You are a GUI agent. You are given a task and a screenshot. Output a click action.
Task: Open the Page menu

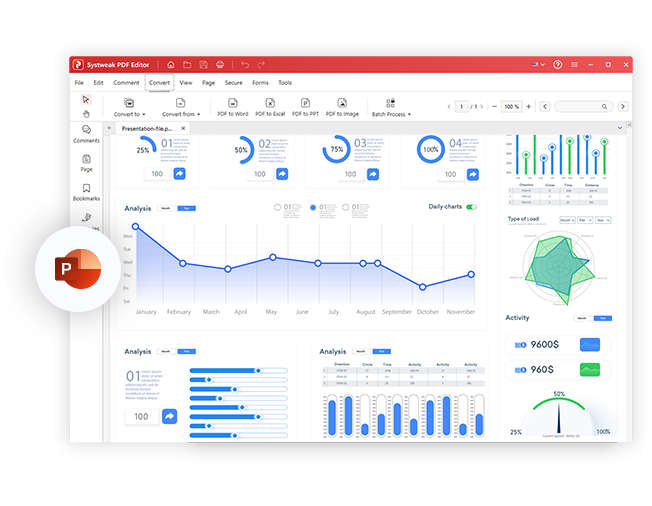(x=208, y=83)
